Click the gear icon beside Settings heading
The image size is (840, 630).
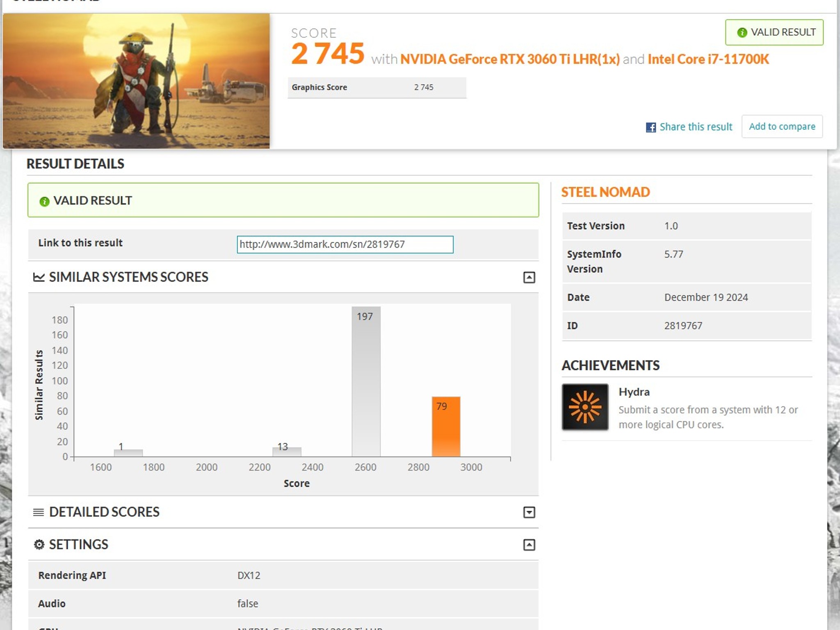point(39,545)
